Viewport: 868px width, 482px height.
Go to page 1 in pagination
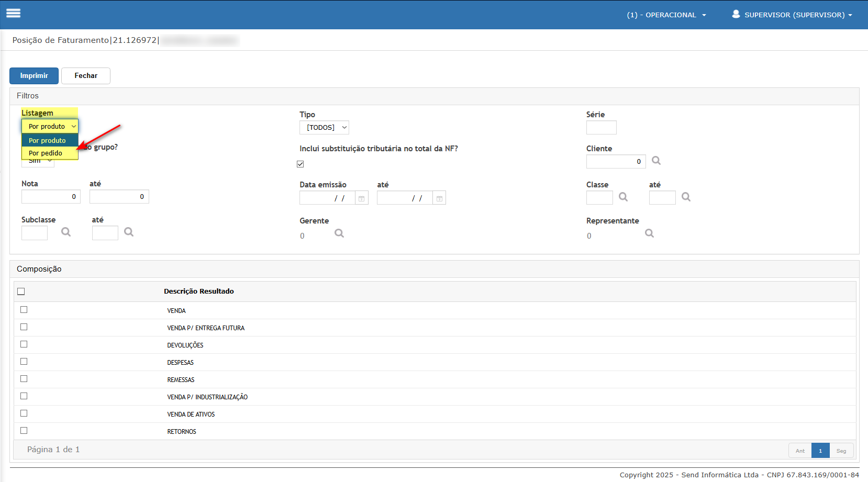click(820, 451)
